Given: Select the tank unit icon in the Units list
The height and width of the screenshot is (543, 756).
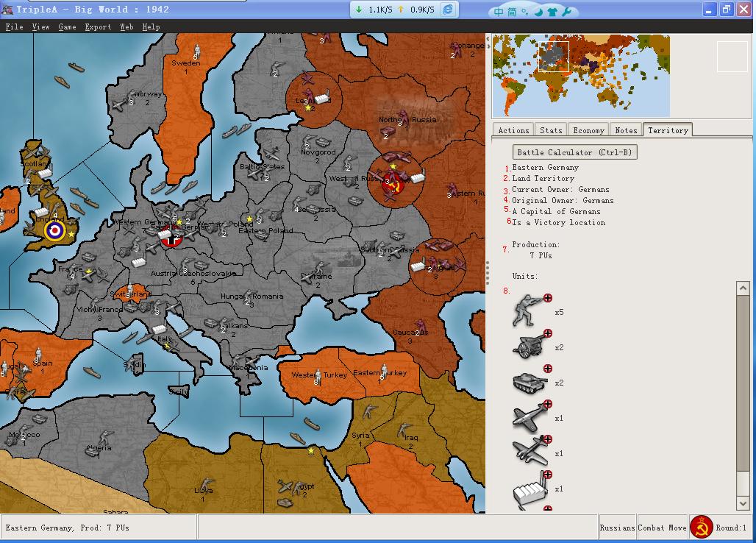Looking at the screenshot, I should pos(529,382).
